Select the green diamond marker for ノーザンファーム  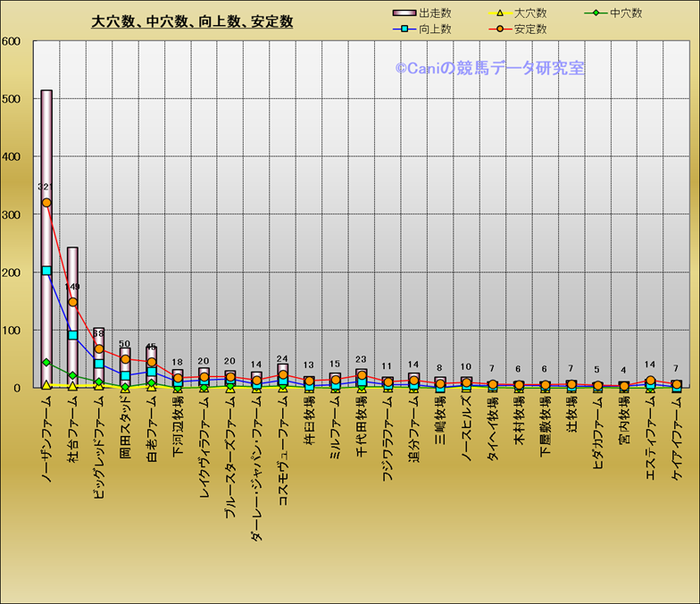(46, 362)
